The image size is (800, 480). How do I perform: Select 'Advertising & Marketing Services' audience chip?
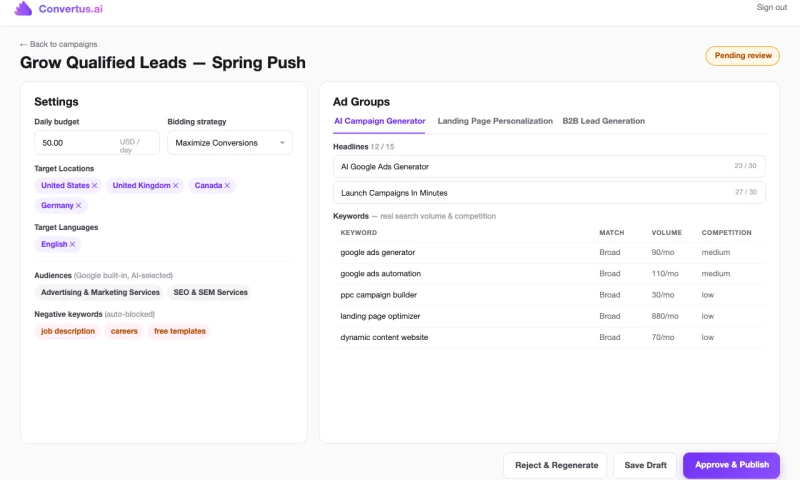coord(100,292)
